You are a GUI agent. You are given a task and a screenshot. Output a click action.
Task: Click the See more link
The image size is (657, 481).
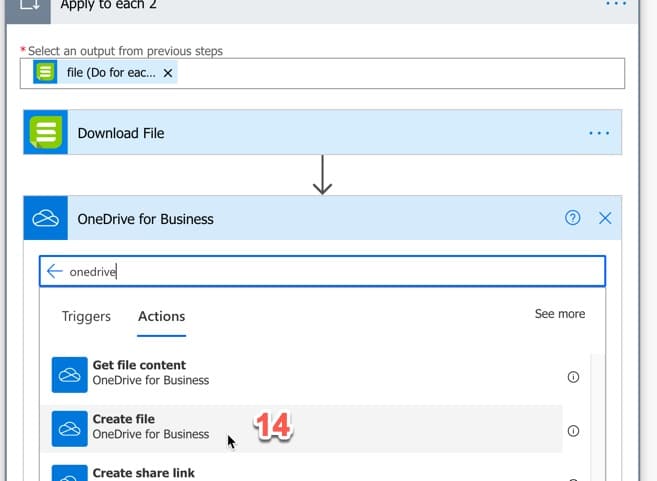(559, 314)
